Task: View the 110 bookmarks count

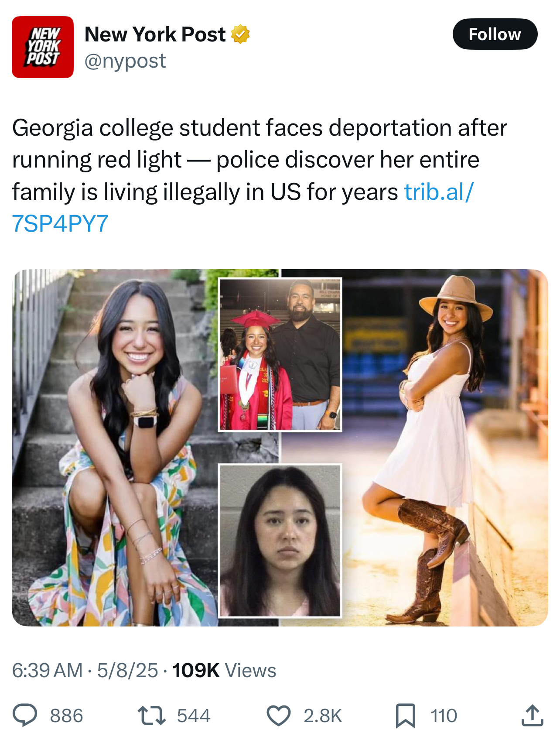Action: [444, 715]
